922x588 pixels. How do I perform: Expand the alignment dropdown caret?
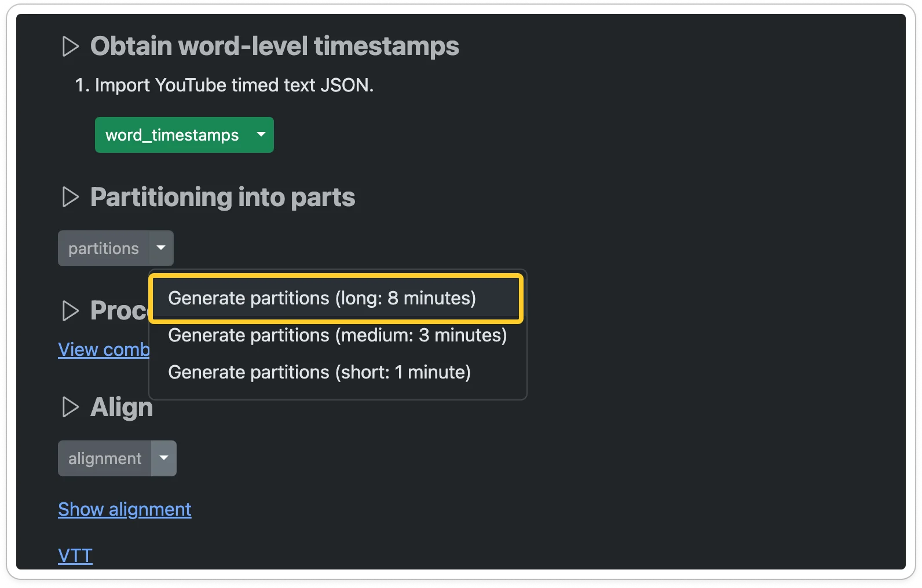(x=164, y=458)
